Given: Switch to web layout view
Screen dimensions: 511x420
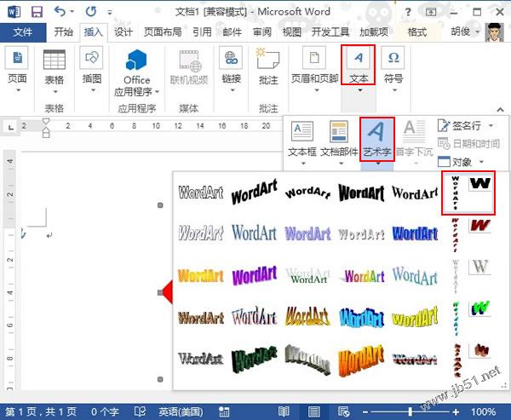Looking at the screenshot, I should 343,411.
